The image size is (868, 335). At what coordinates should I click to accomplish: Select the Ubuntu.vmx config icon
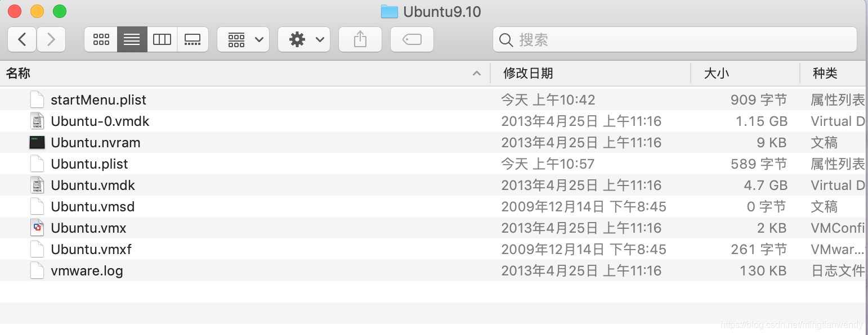tap(37, 228)
